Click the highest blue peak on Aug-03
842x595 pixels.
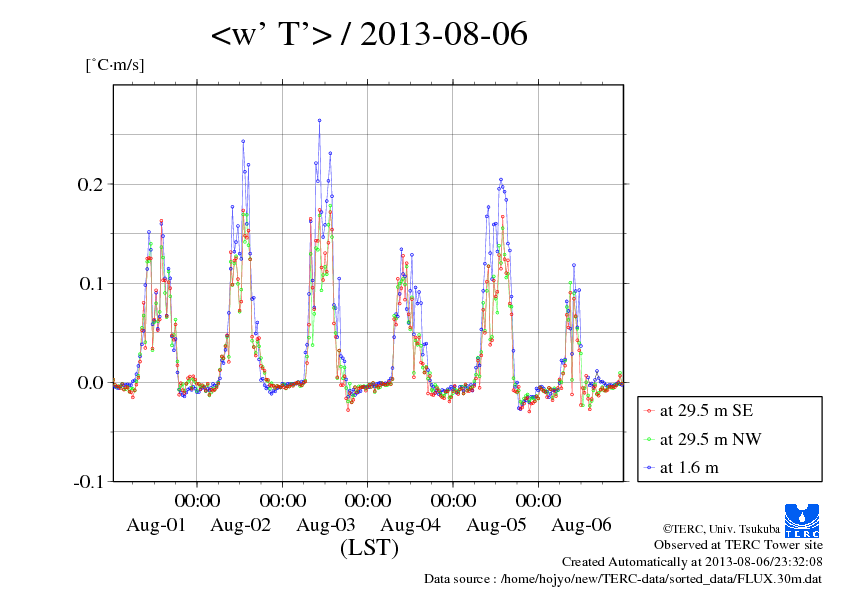coord(320,120)
